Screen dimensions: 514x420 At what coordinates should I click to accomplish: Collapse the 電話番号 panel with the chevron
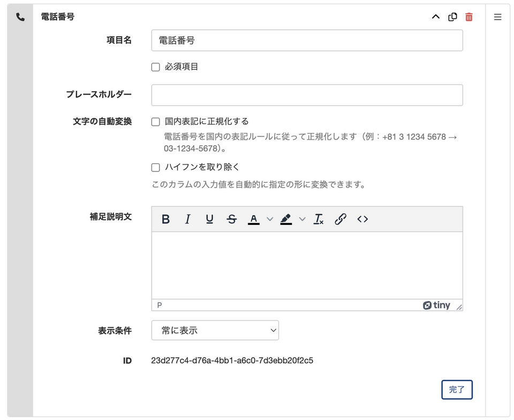click(436, 17)
